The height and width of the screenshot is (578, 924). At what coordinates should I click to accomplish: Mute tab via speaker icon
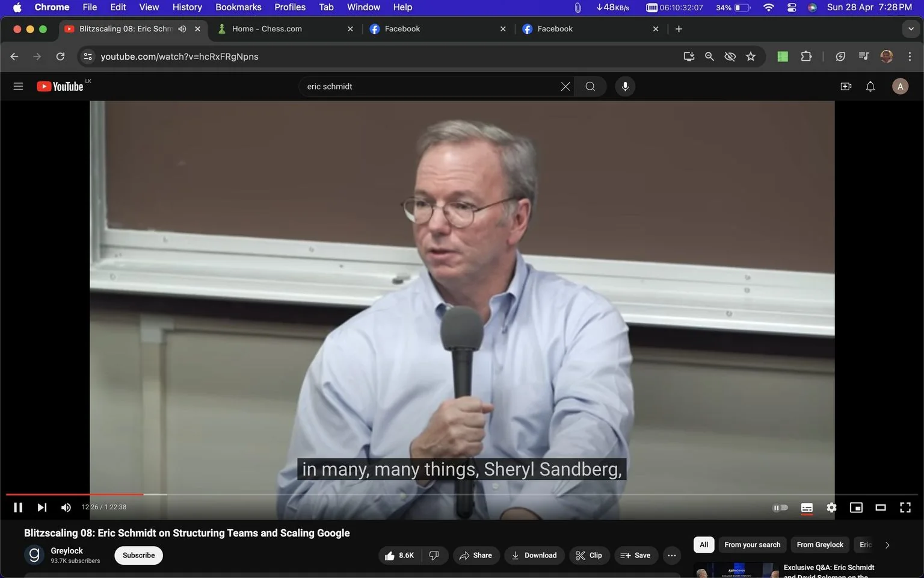(182, 29)
